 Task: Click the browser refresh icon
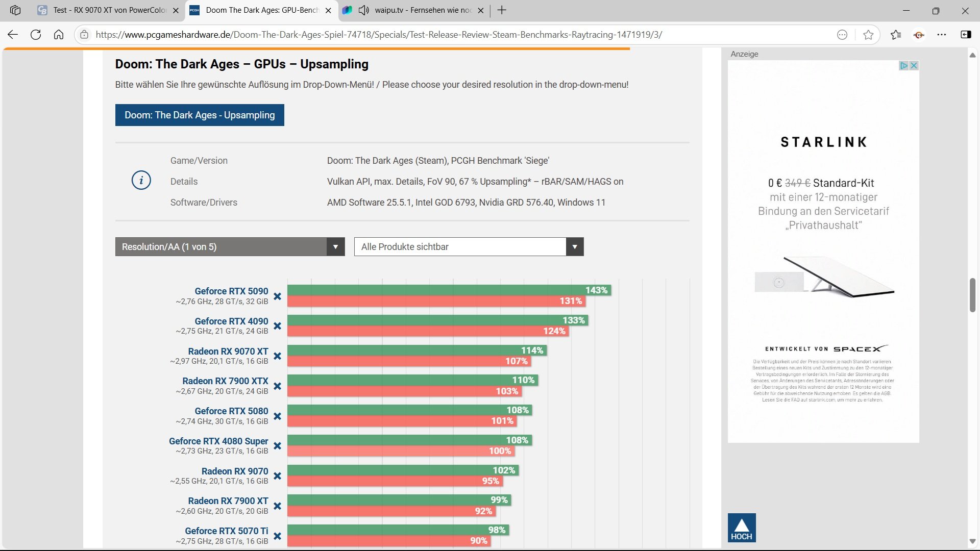click(35, 35)
